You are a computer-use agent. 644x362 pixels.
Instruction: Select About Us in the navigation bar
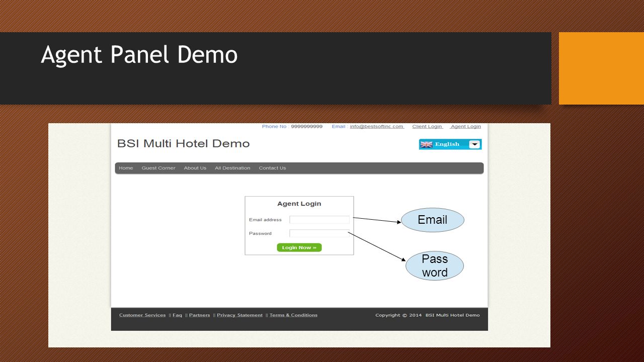tap(195, 168)
